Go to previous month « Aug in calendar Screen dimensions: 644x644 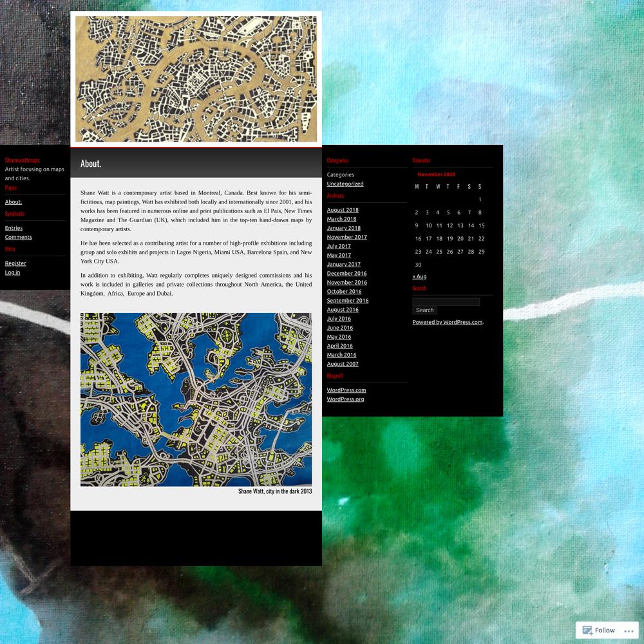click(419, 276)
